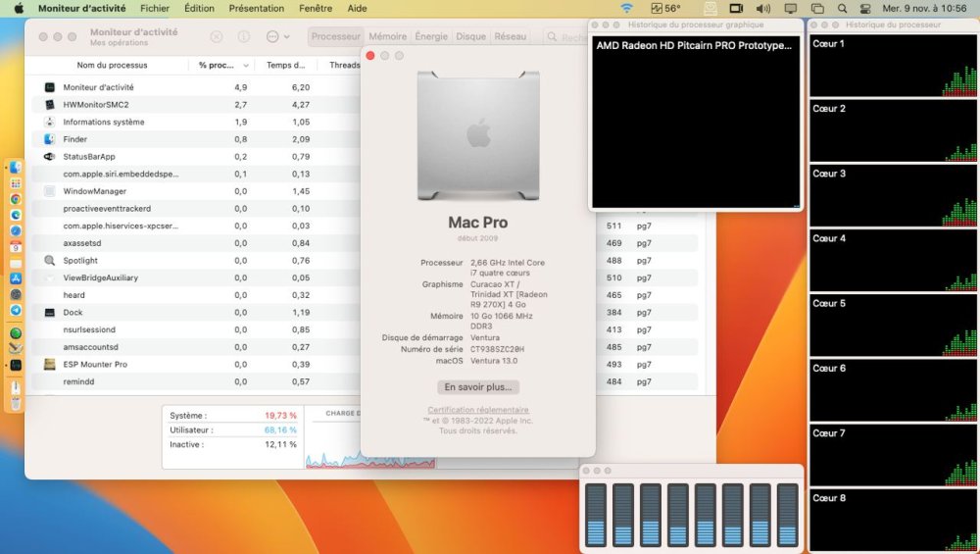This screenshot has height=554, width=980.
Task: Select the nsurlsessiond process row
Action: tap(194, 329)
